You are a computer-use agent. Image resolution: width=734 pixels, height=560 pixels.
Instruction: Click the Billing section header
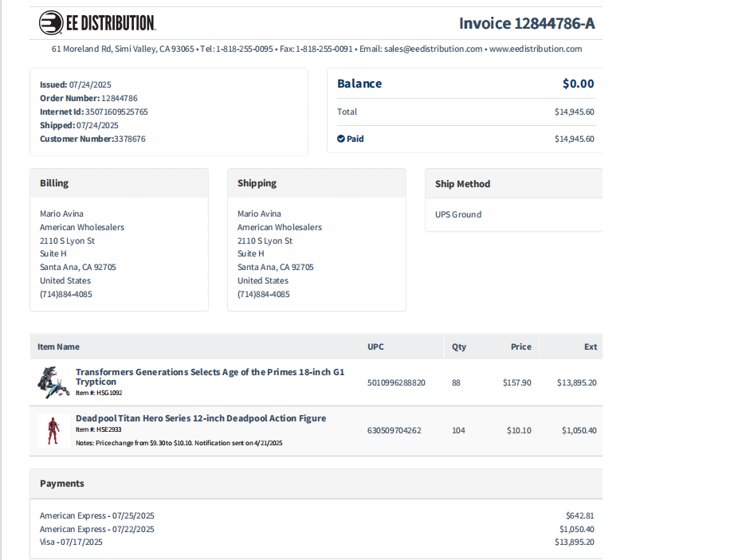click(54, 183)
